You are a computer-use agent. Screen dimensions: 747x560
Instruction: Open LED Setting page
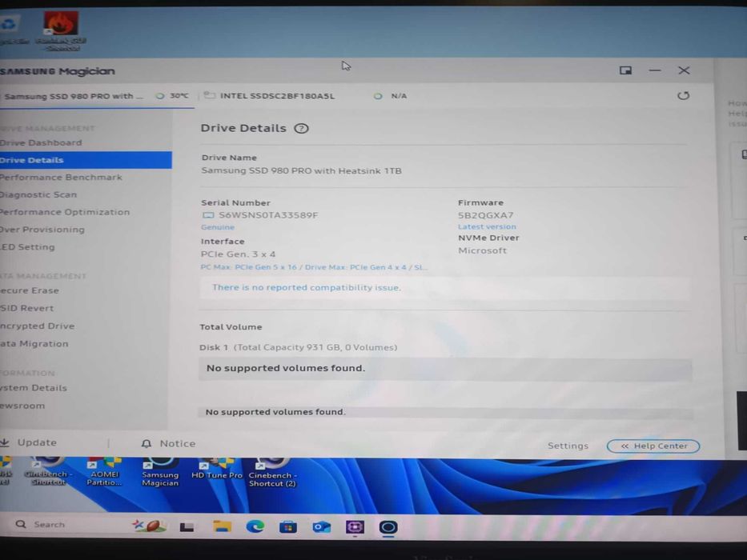click(x=28, y=247)
